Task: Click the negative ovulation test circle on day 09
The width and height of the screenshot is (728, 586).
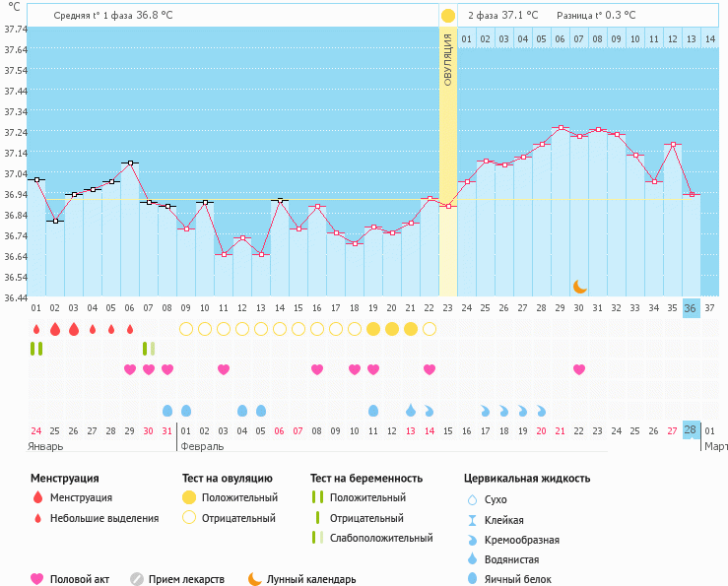Action: click(186, 329)
